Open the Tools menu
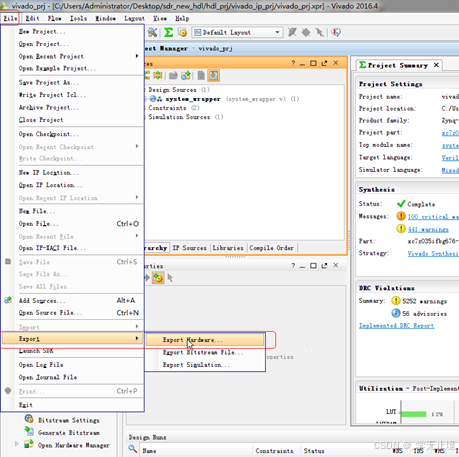This screenshot has width=459, height=457. [x=78, y=18]
